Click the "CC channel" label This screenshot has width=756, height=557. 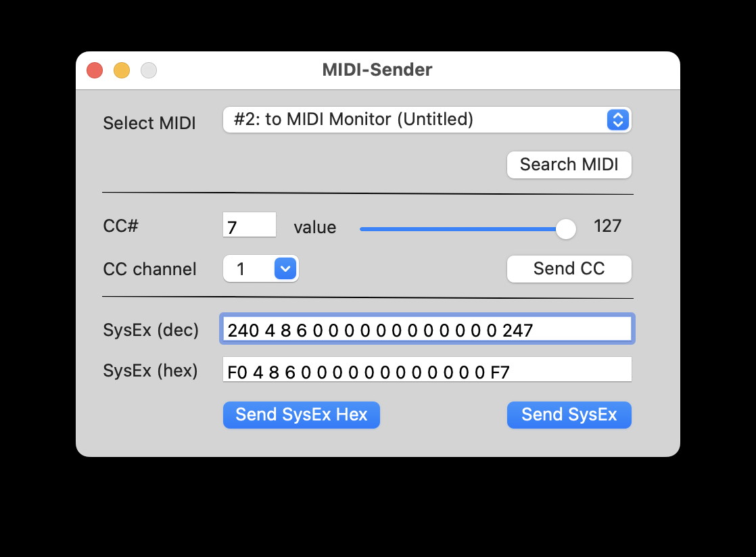coord(149,269)
